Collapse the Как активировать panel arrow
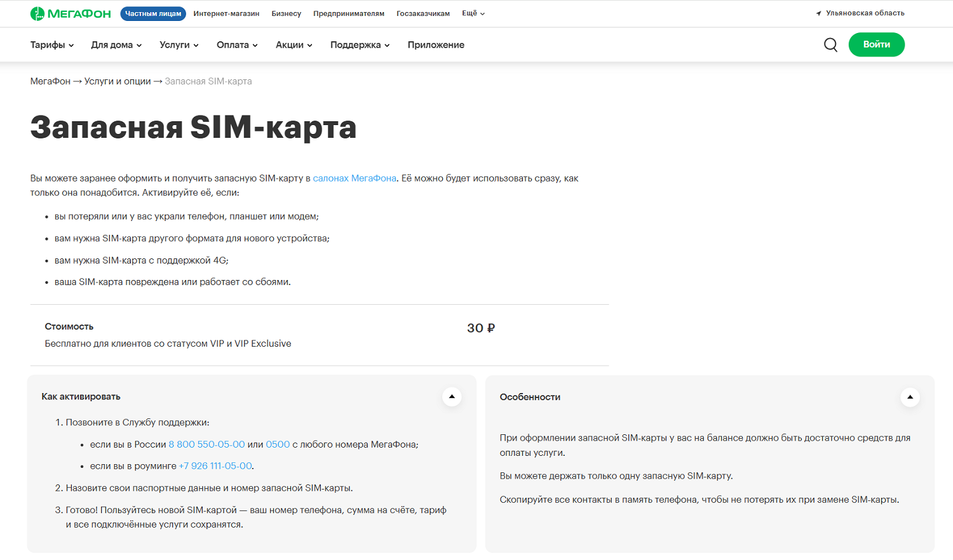 pyautogui.click(x=452, y=397)
